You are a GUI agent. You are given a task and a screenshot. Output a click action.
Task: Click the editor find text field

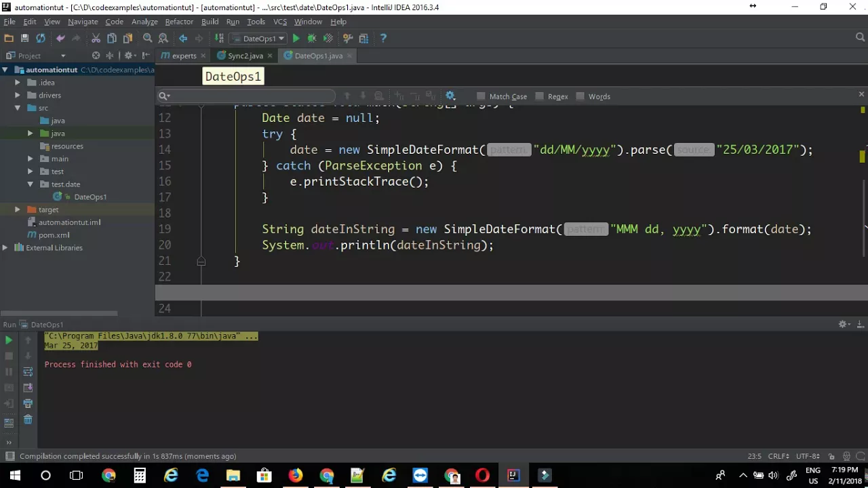248,96
